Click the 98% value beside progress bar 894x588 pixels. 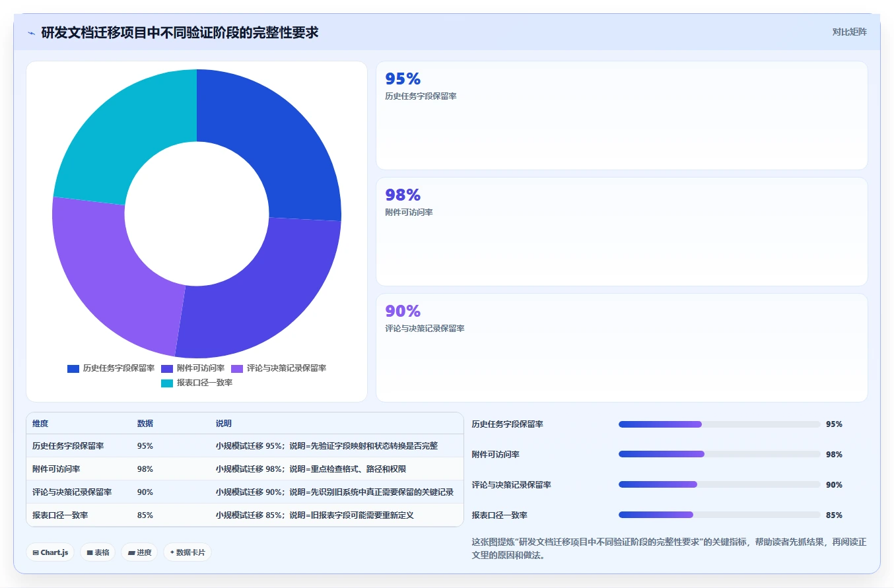point(834,455)
